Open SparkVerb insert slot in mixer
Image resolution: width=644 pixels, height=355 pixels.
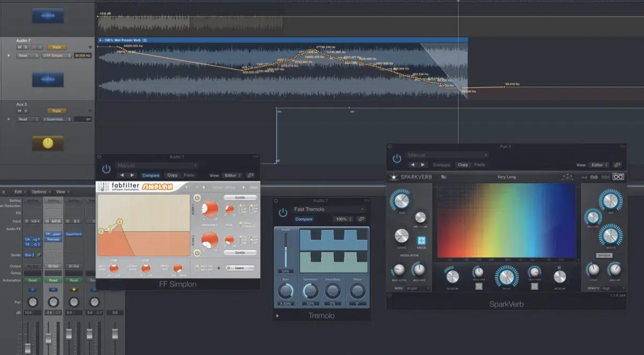coord(74,234)
